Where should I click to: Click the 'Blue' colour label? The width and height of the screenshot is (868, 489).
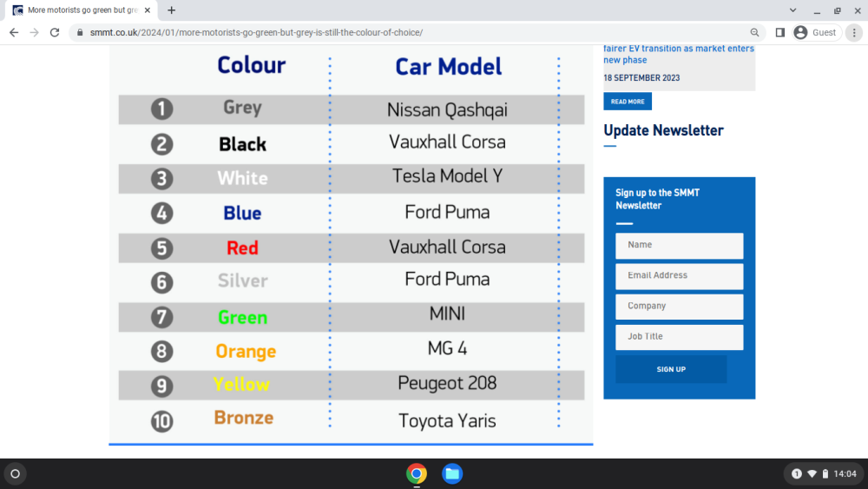click(242, 213)
